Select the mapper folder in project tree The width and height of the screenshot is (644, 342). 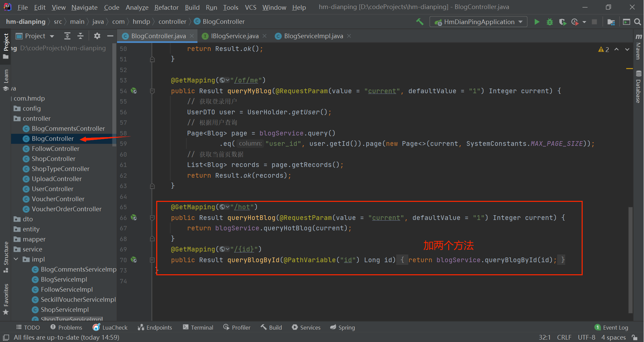pos(34,239)
